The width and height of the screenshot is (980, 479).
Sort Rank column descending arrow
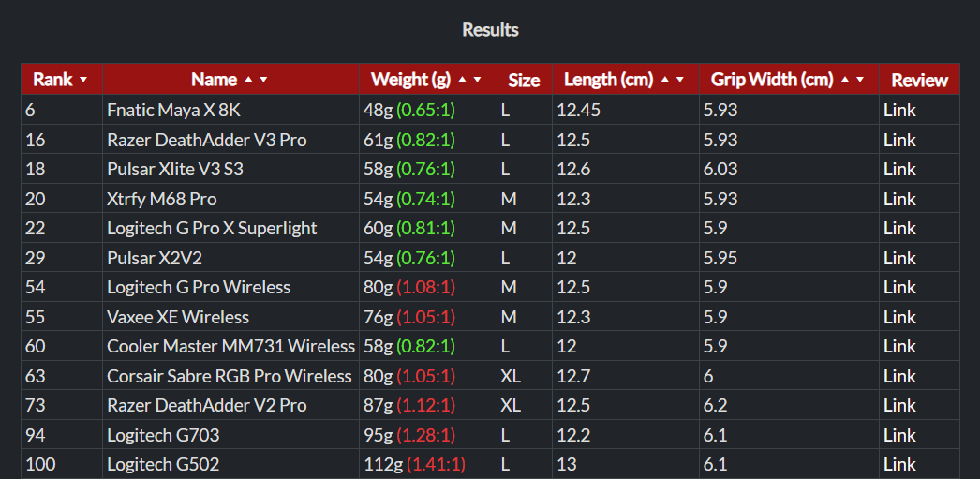[83, 80]
